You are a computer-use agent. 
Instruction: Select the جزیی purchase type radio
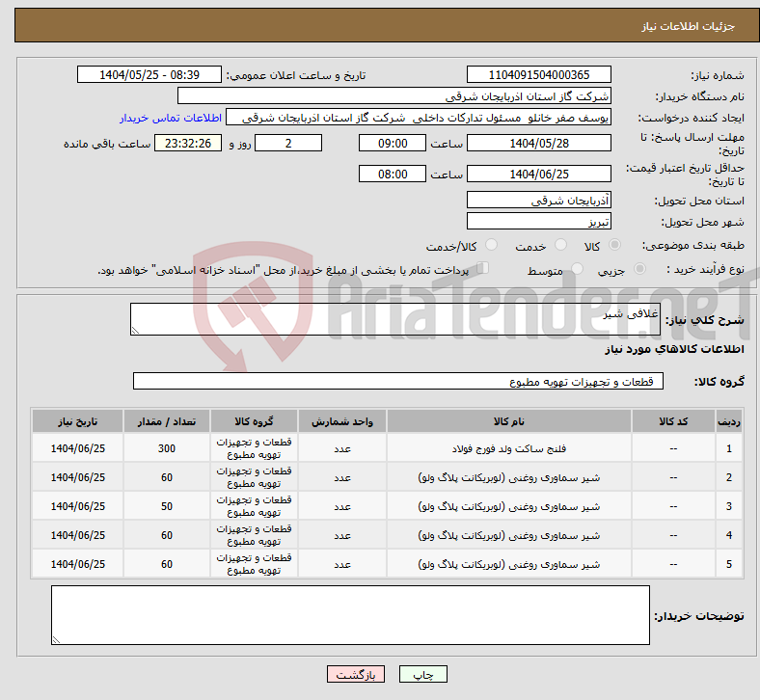click(641, 271)
